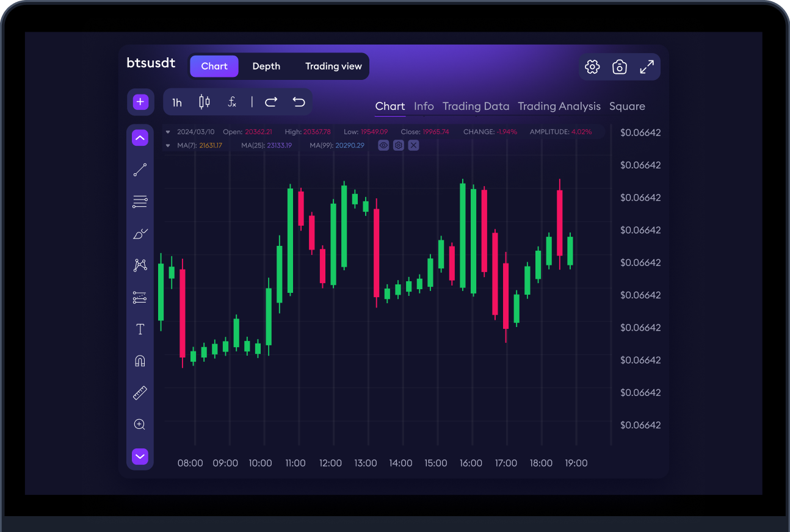
Task: Open MA indicator settings gear
Action: (399, 145)
